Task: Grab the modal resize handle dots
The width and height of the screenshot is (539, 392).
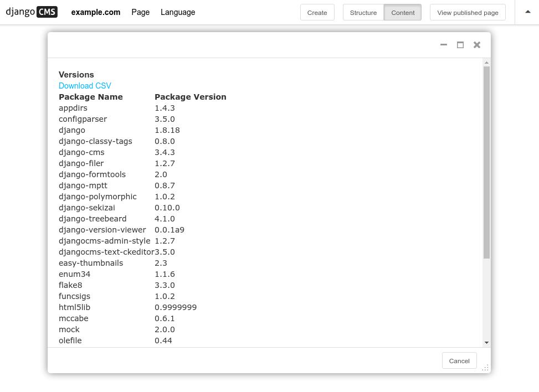Action: (x=485, y=368)
